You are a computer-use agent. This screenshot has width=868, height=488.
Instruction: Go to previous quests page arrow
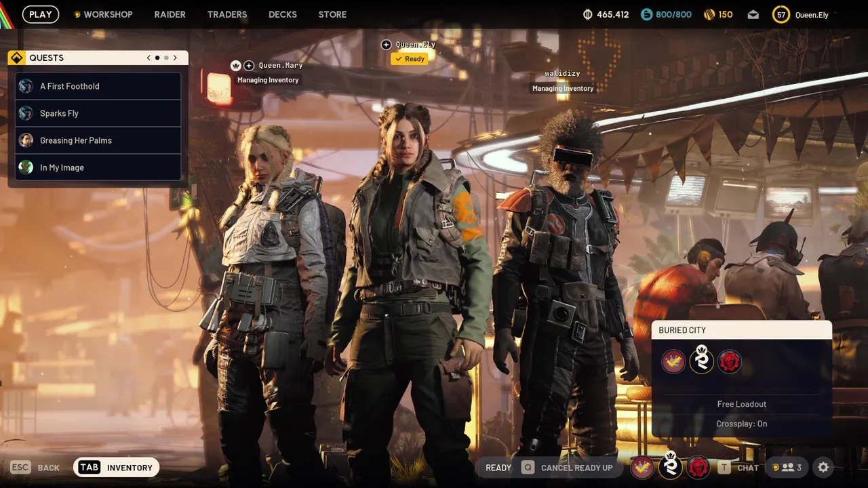pos(149,58)
